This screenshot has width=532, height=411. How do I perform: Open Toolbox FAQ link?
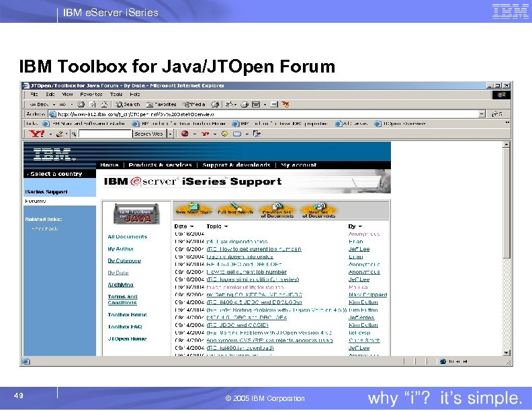click(125, 327)
